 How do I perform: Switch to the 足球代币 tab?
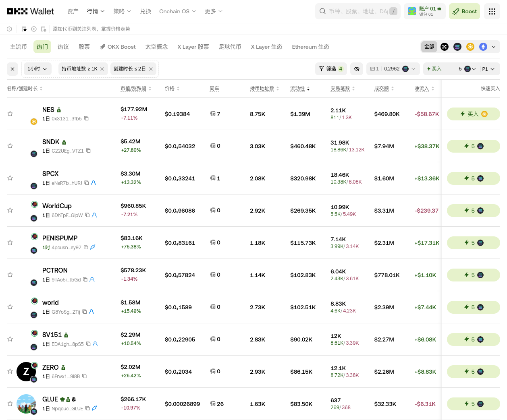pyautogui.click(x=230, y=47)
